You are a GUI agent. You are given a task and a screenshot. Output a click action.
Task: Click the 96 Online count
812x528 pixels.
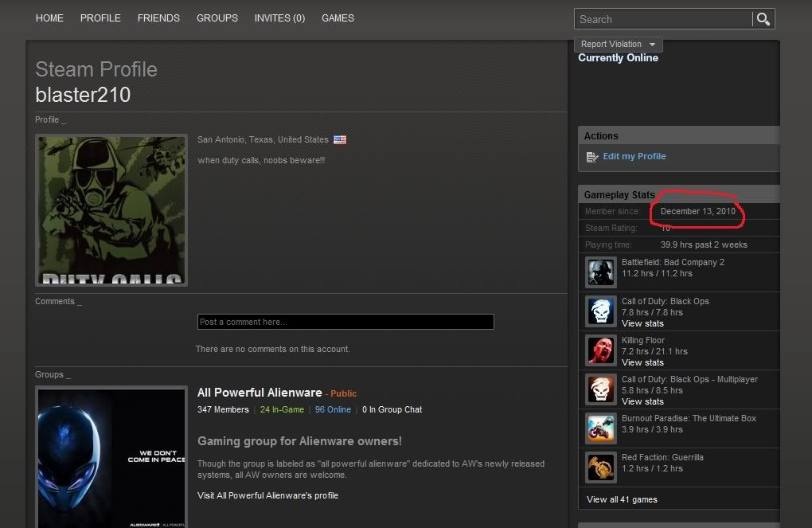click(x=333, y=410)
